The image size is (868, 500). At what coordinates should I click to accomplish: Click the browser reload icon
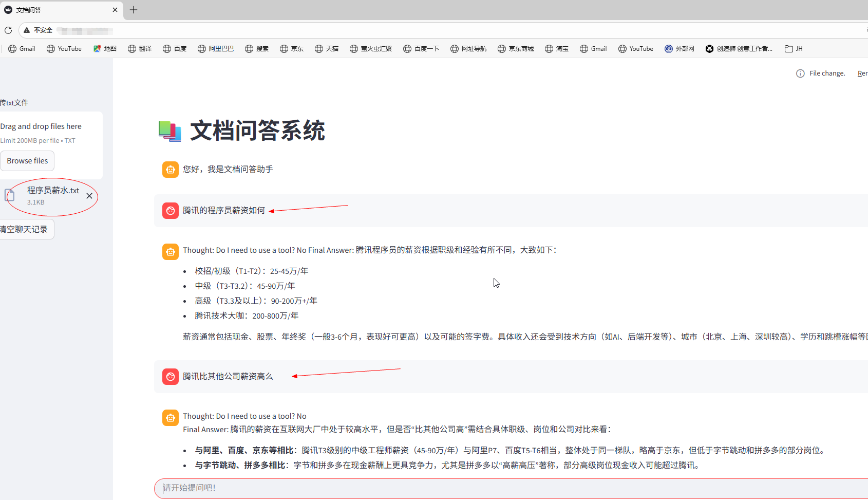coord(8,30)
